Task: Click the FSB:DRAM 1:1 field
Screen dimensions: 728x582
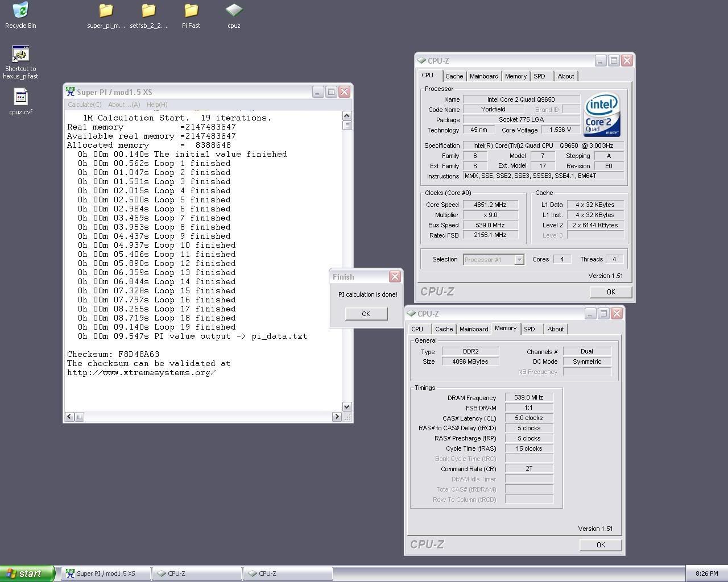Action: coord(529,408)
